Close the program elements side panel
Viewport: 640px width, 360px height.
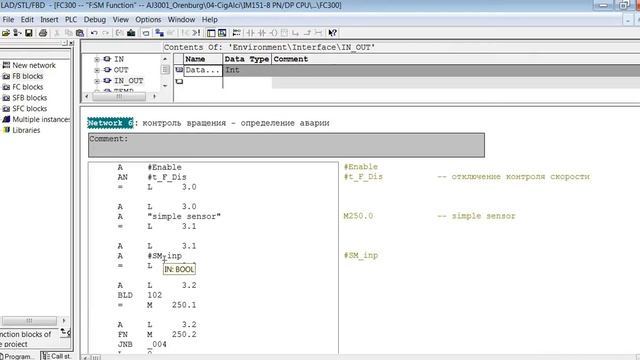pyautogui.click(x=71, y=43)
